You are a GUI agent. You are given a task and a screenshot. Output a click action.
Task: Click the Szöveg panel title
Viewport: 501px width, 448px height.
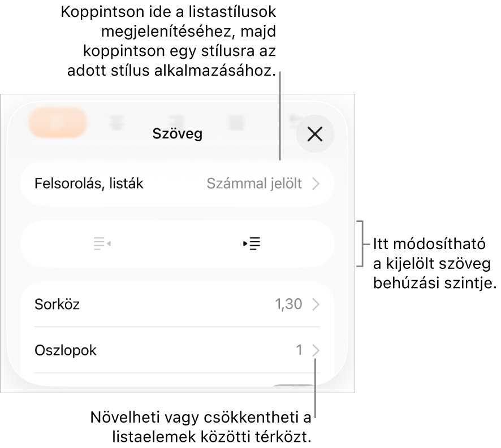click(178, 133)
